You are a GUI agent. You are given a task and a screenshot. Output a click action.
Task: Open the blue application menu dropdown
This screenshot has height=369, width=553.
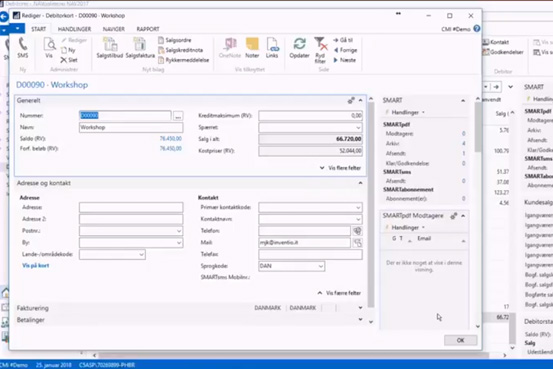[x=17, y=28]
